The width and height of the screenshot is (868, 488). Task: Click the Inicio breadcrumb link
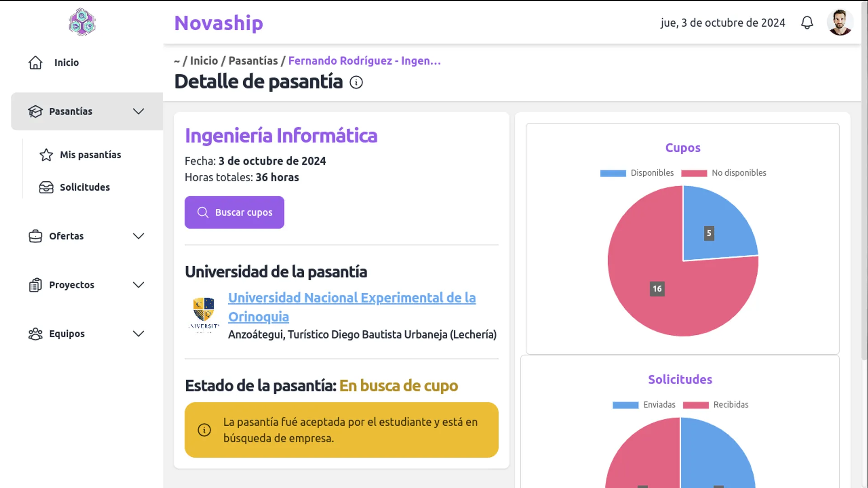[x=204, y=61]
